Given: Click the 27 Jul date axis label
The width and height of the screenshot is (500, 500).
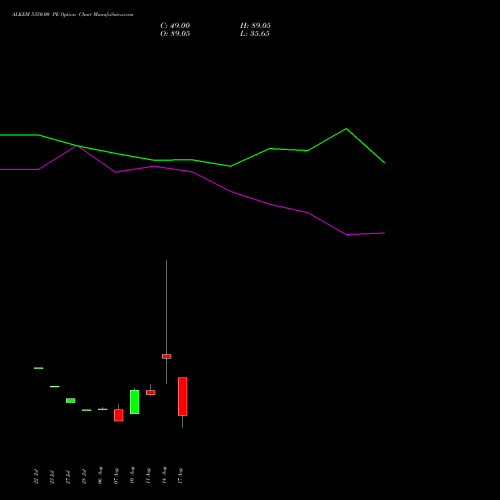Looking at the screenshot, I should (68, 476).
